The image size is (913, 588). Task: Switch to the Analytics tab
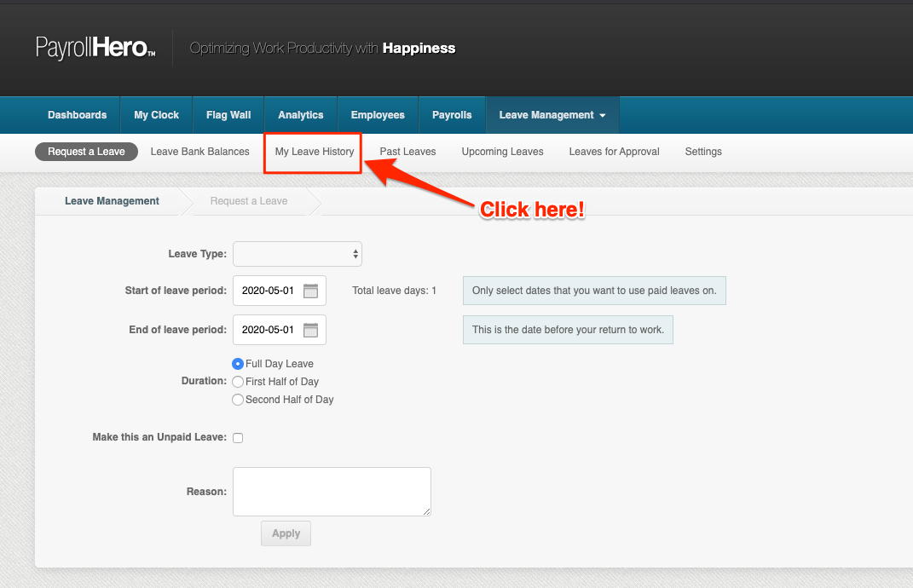tap(300, 115)
